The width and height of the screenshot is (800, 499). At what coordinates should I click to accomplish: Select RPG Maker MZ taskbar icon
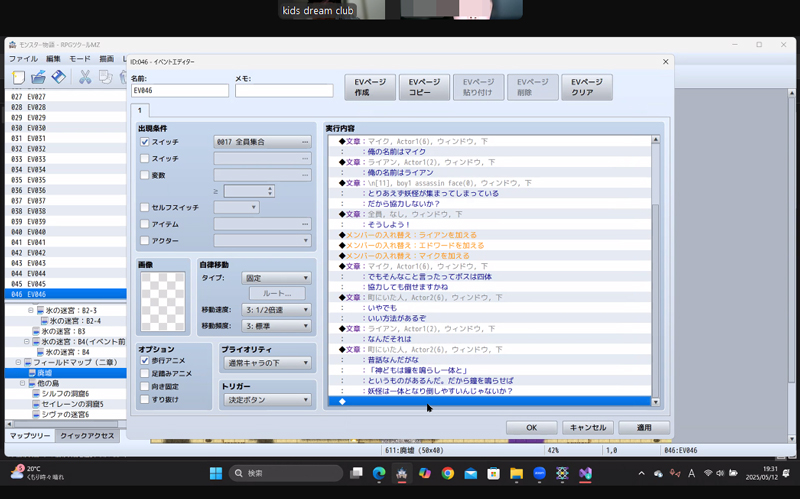click(402, 473)
